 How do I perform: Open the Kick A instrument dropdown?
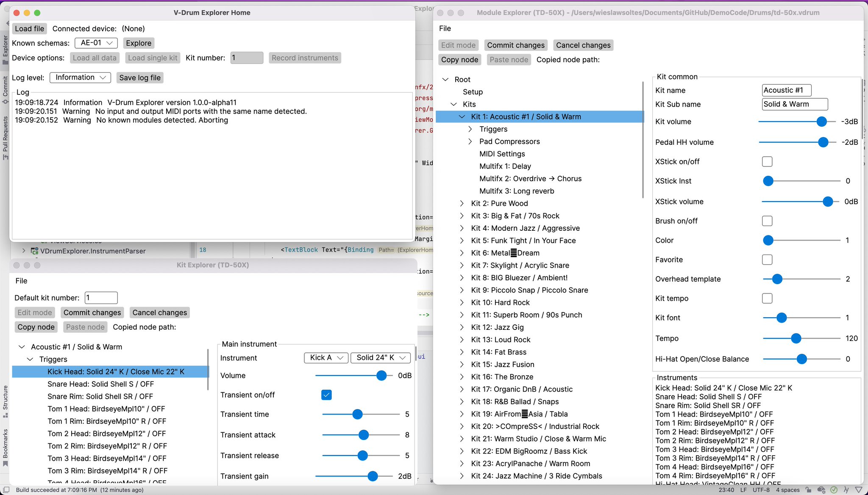click(325, 358)
